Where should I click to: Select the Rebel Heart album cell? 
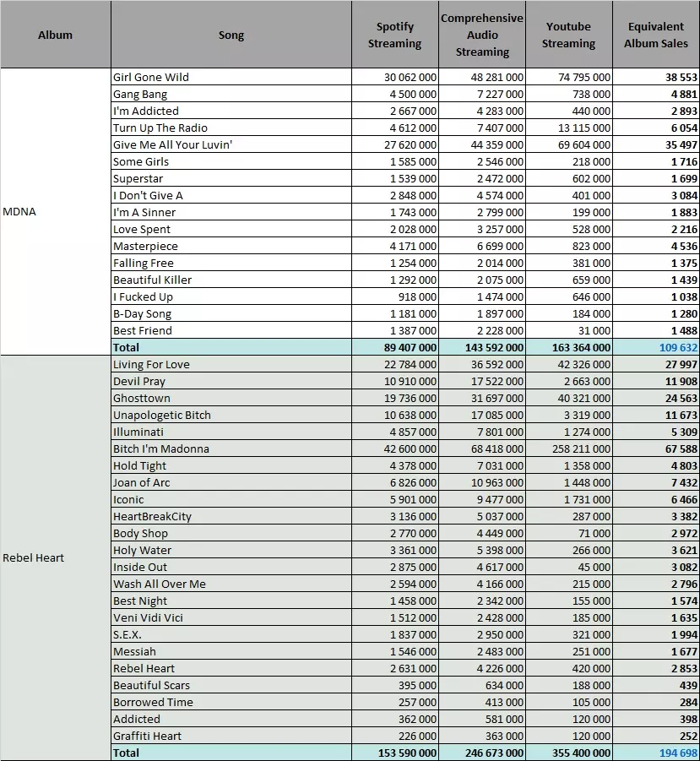(55, 558)
